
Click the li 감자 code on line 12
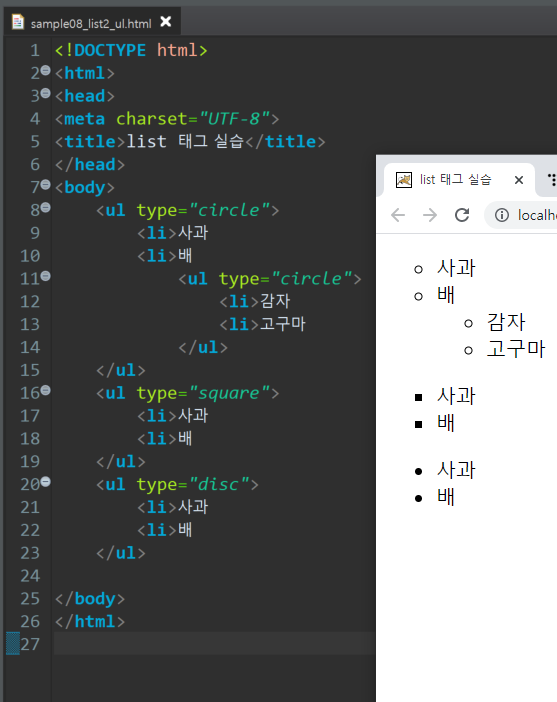coord(255,301)
